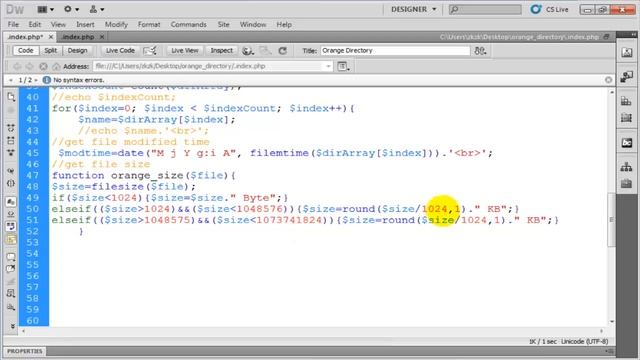Switch to Code view
Screen dimensions: 640x360
(x=25, y=51)
